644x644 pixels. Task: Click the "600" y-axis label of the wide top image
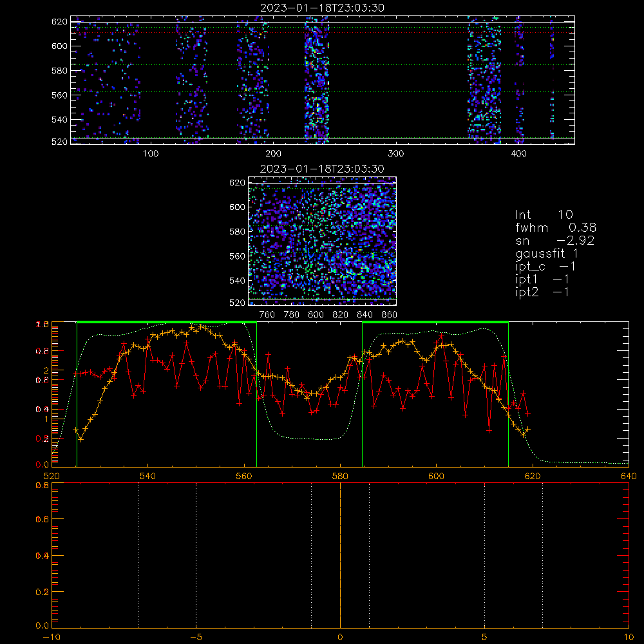click(x=59, y=46)
